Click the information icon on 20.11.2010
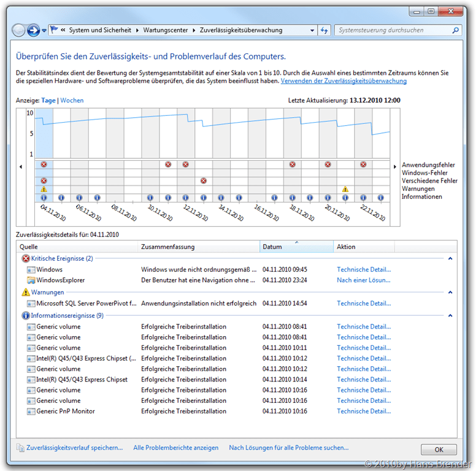This screenshot has height=471, width=476. pos(328,198)
